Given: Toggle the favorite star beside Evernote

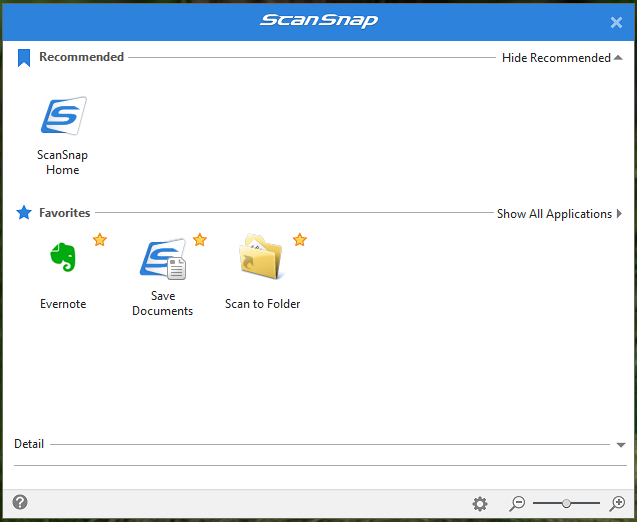Looking at the screenshot, I should coord(100,240).
